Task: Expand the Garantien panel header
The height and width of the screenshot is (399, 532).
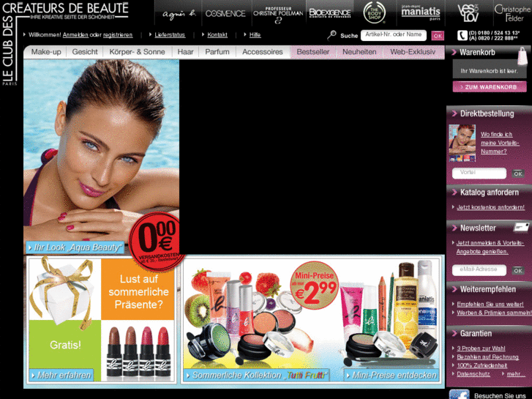Action: [489, 333]
